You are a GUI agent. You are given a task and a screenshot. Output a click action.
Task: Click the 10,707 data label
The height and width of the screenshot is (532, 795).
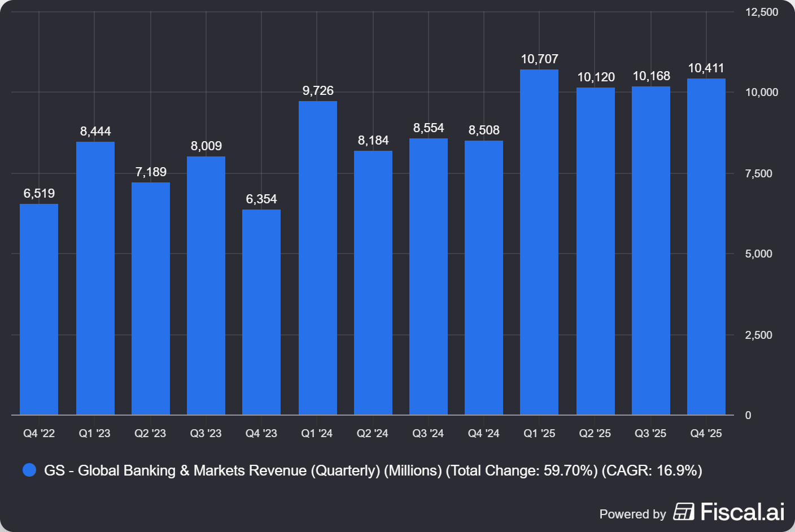point(539,59)
